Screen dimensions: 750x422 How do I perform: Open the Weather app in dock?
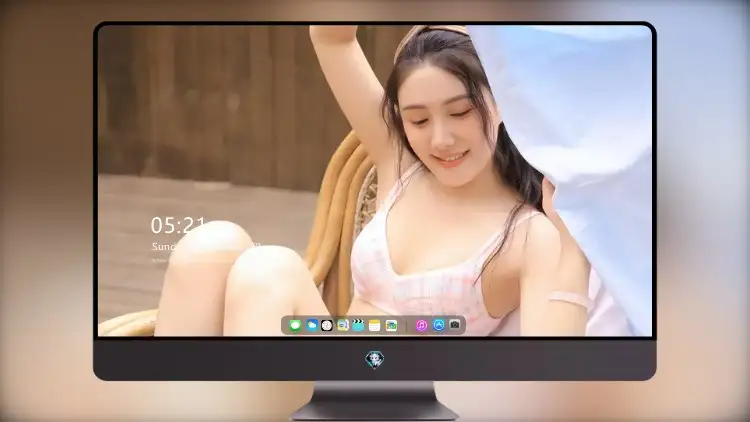(311, 325)
